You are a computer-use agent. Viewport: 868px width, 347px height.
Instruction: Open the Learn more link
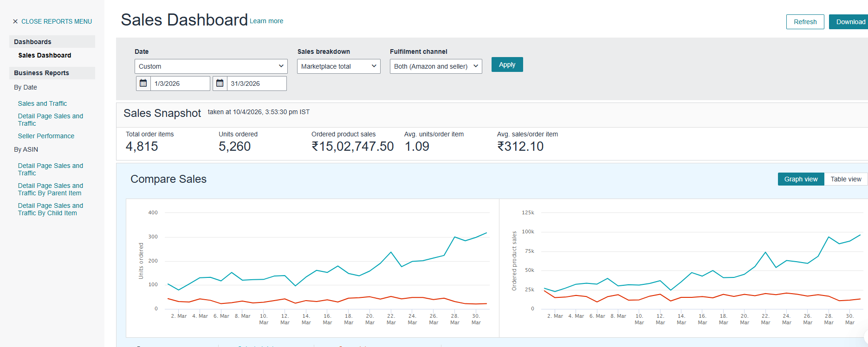pyautogui.click(x=266, y=21)
